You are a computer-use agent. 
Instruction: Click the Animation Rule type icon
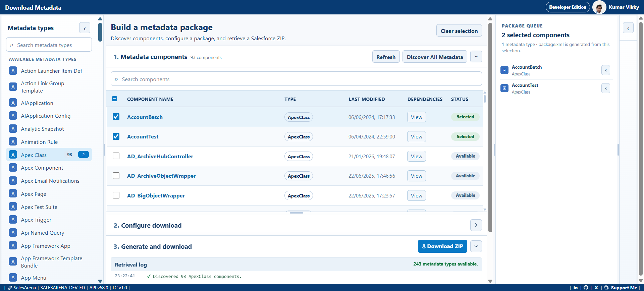click(13, 142)
